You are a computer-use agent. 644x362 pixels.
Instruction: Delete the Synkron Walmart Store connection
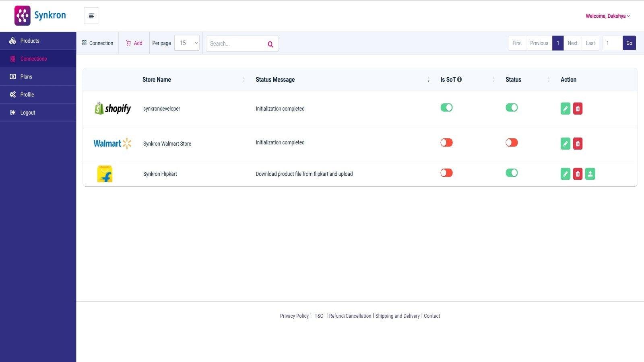coord(578,143)
